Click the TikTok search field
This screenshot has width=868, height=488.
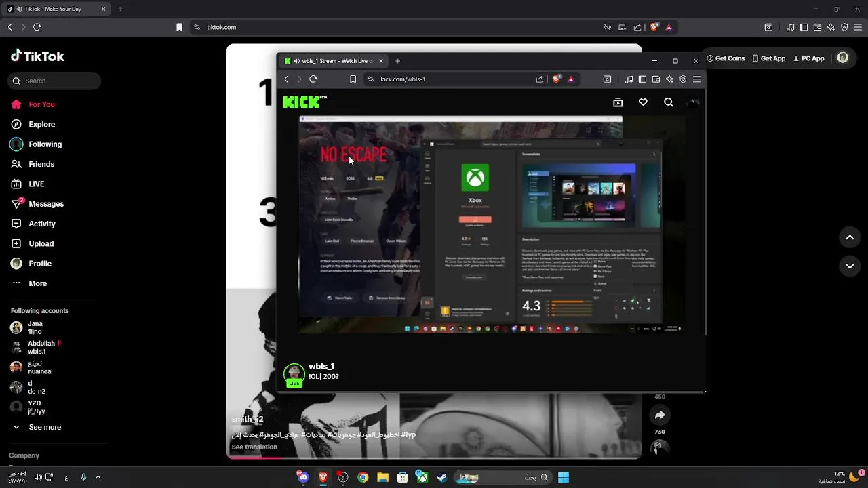[x=54, y=81]
